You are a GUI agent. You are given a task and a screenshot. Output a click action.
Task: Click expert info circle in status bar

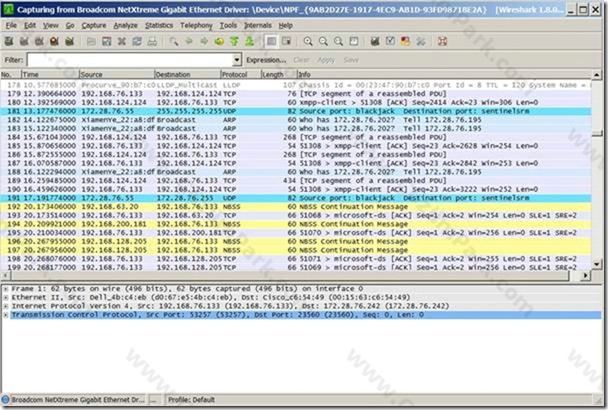pyautogui.click(x=5, y=400)
